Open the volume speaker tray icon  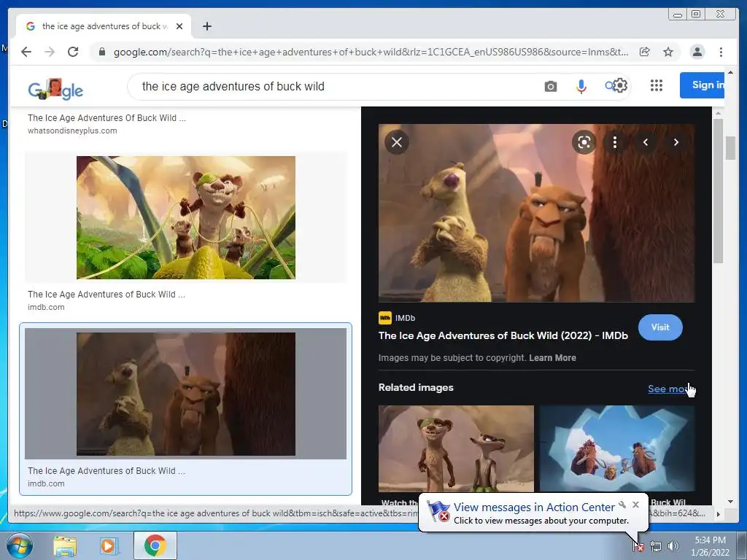click(x=673, y=546)
